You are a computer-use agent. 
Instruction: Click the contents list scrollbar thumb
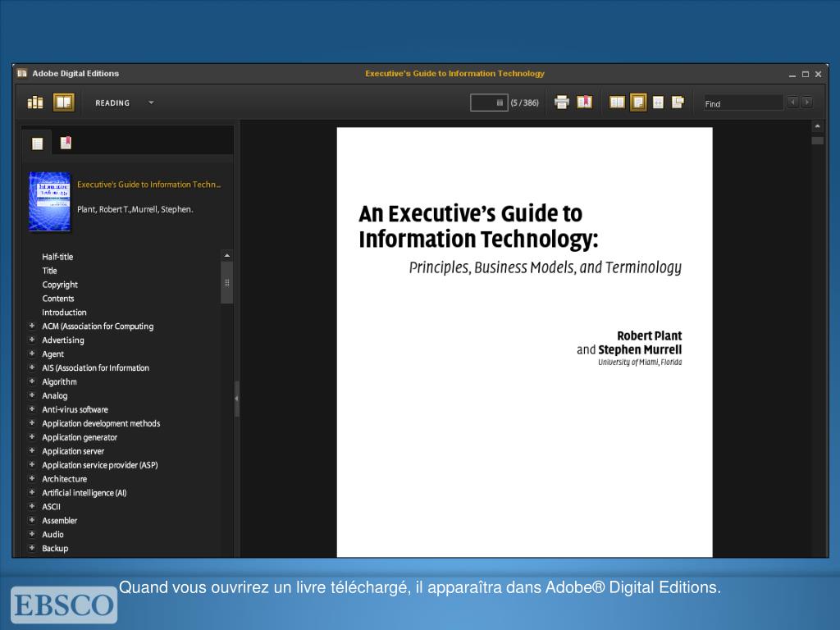[x=227, y=283]
